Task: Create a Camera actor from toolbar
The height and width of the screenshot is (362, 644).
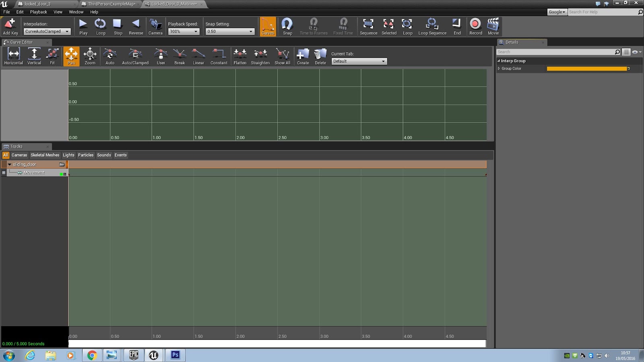Action: pyautogui.click(x=155, y=27)
